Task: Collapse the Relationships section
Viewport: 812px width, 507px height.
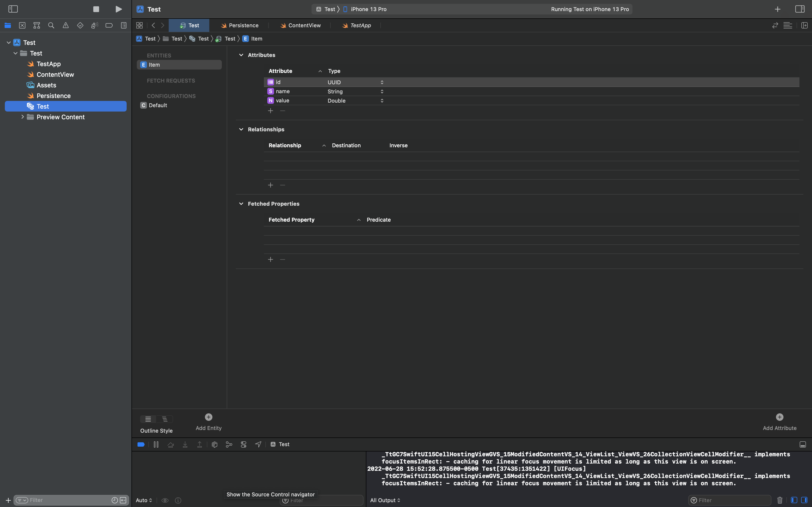Action: click(241, 129)
